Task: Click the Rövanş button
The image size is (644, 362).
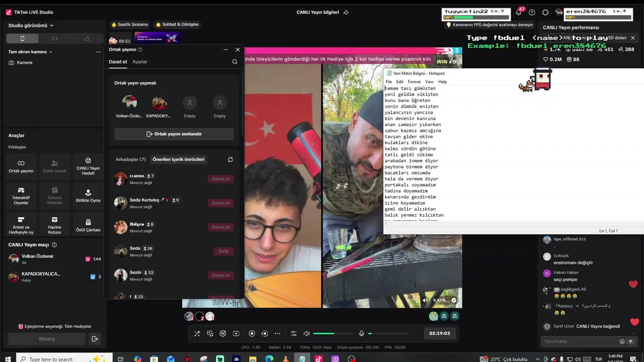Action: 47,339
